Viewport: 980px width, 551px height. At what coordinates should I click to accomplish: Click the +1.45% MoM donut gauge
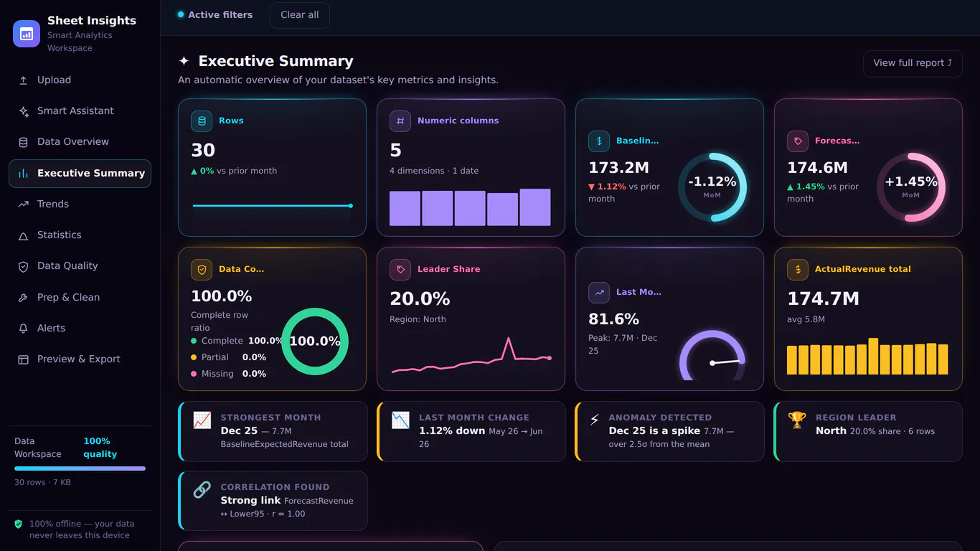[911, 187]
